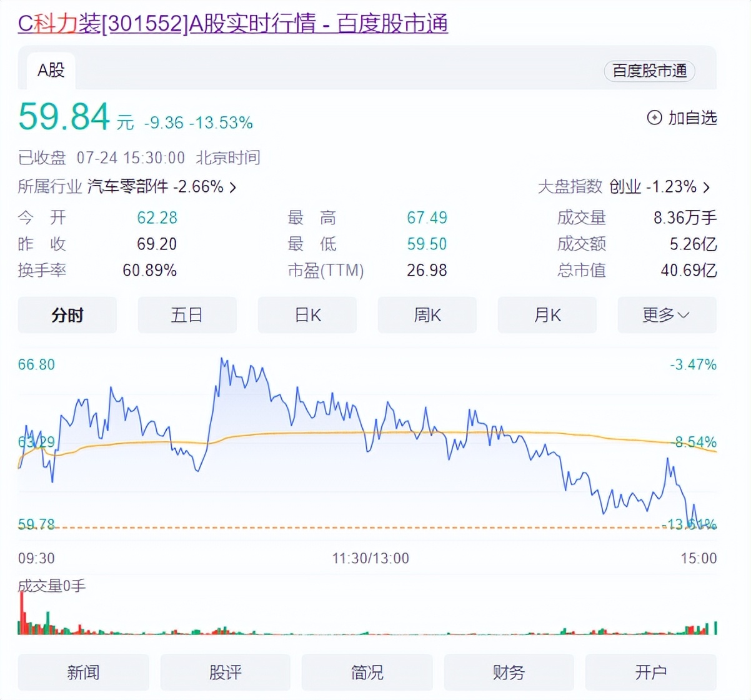Switch chart to 日K view
The image size is (751, 700).
pos(307,315)
